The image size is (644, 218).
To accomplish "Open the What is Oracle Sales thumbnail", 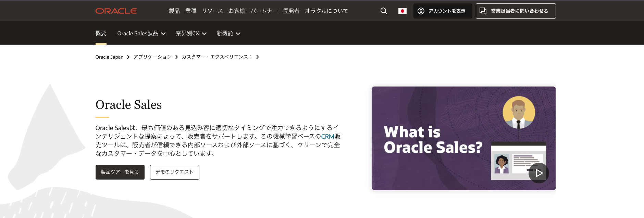I will [463, 138].
